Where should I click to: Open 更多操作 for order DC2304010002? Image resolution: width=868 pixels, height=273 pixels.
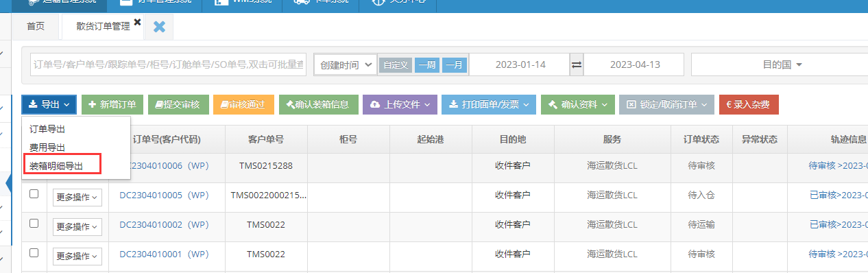(77, 227)
